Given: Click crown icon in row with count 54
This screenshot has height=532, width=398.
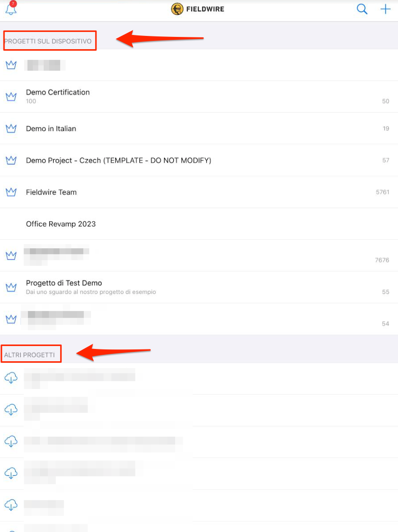Looking at the screenshot, I should [11, 319].
